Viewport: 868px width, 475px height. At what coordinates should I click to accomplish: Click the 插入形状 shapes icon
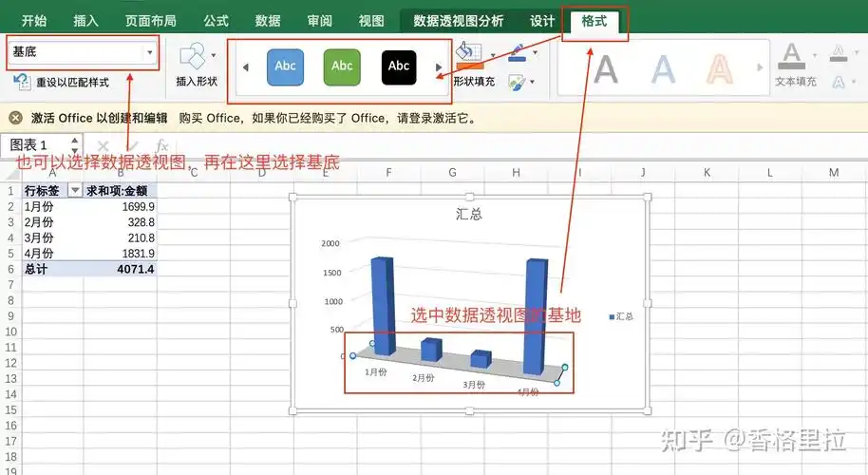[193, 56]
